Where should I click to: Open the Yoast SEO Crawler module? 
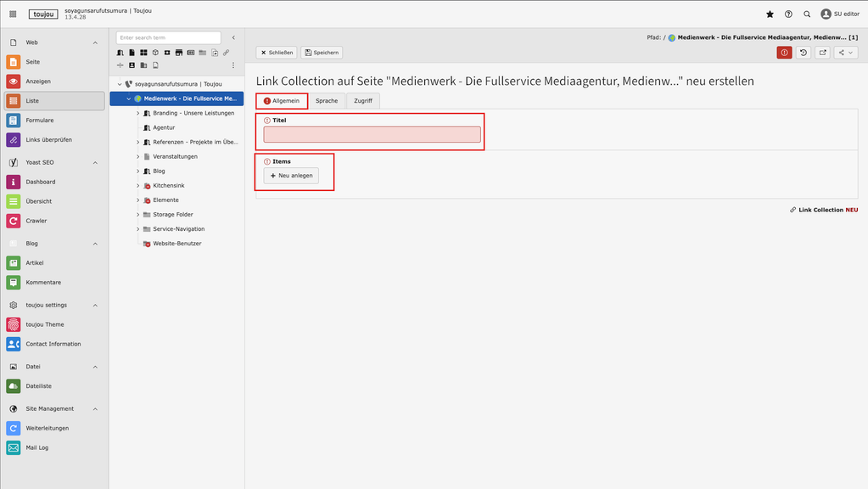click(36, 221)
